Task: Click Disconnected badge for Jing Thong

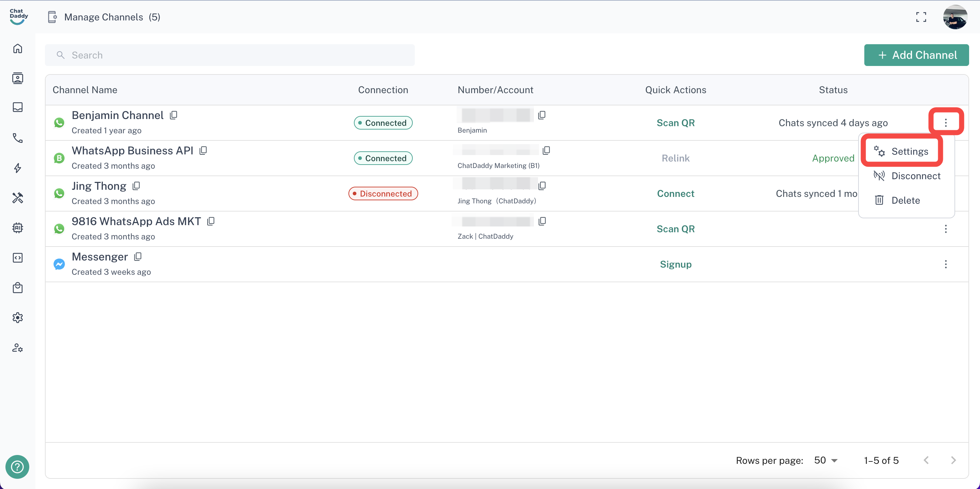Action: click(x=383, y=193)
